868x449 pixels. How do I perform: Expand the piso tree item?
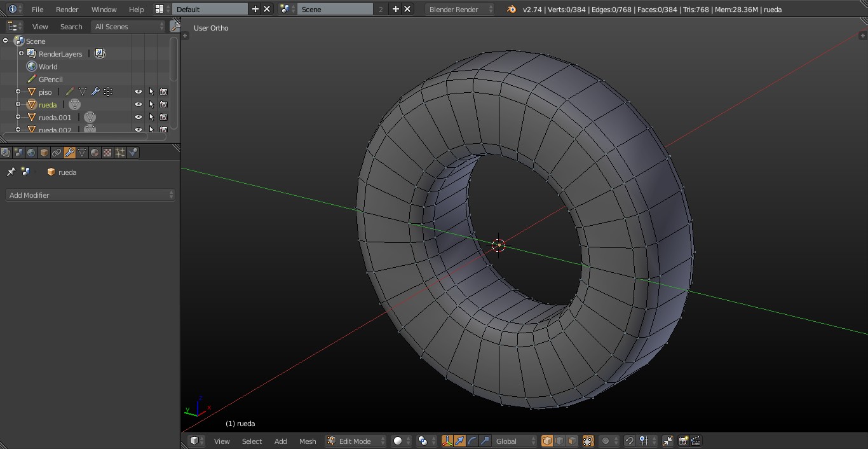click(18, 92)
